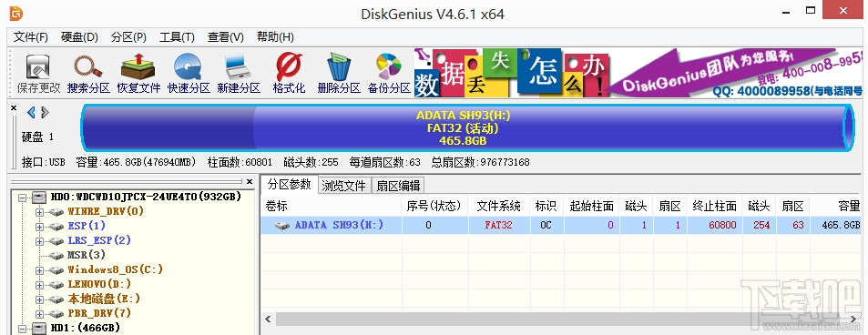Switch to the 分区参数 tab
This screenshot has width=868, height=335.
click(290, 185)
